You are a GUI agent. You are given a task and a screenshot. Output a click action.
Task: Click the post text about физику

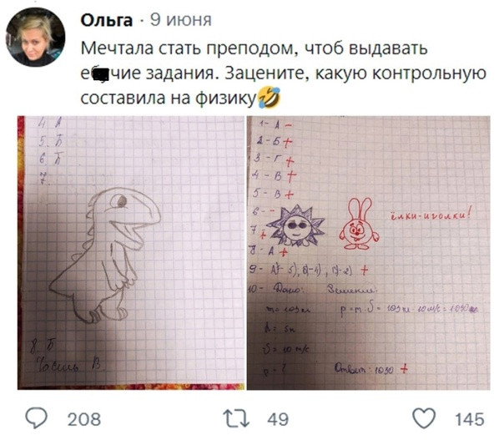283,73
